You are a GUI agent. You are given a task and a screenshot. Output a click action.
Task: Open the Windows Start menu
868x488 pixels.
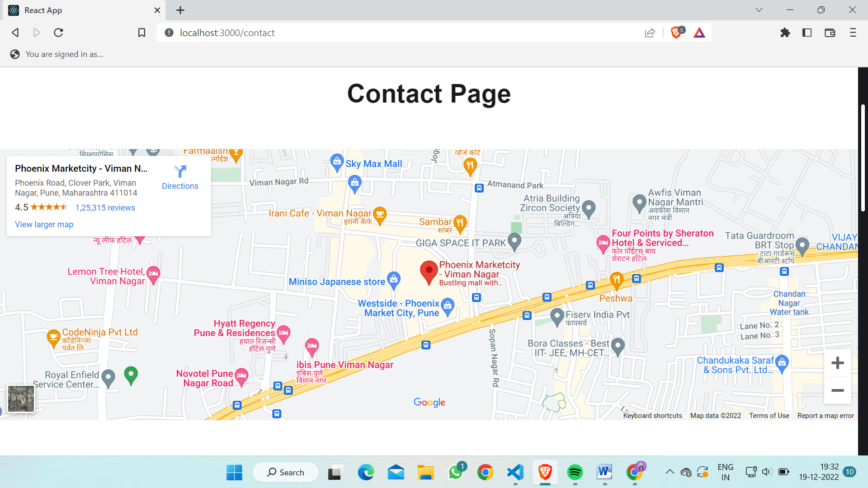(x=234, y=472)
